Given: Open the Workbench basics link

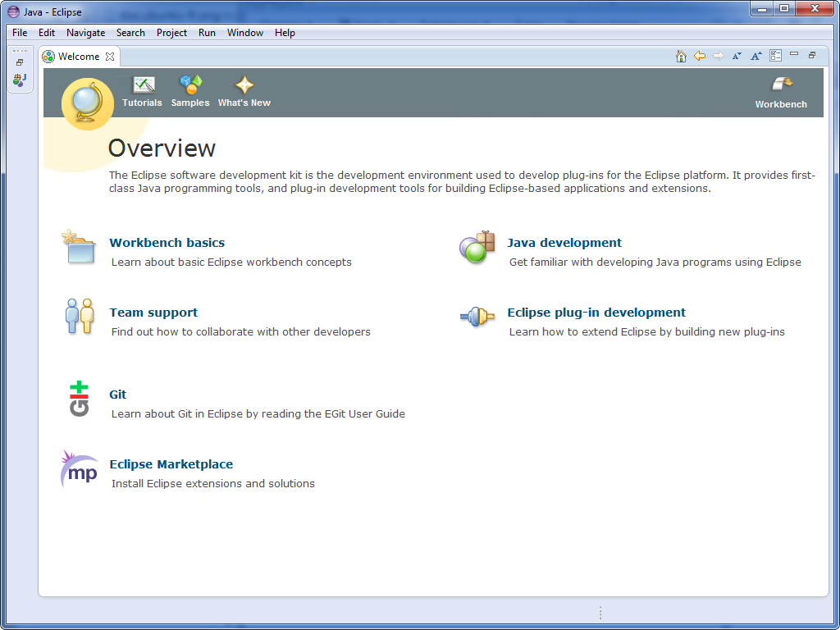Looking at the screenshot, I should point(167,243).
